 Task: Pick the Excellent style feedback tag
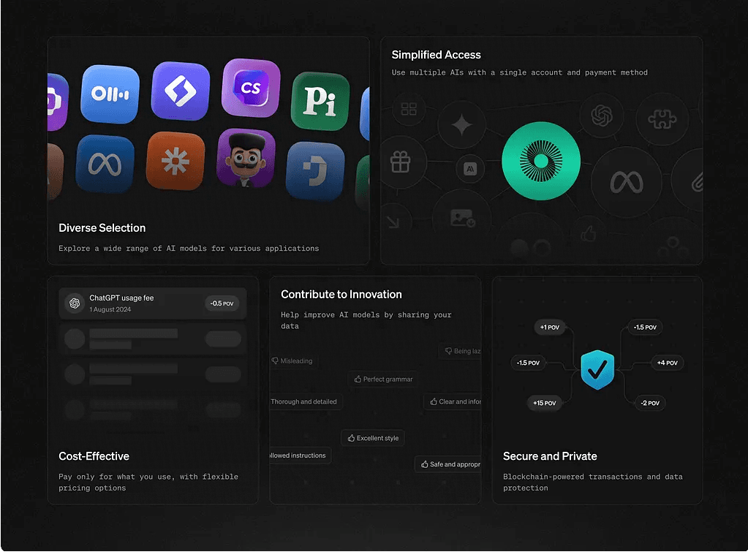(x=373, y=438)
